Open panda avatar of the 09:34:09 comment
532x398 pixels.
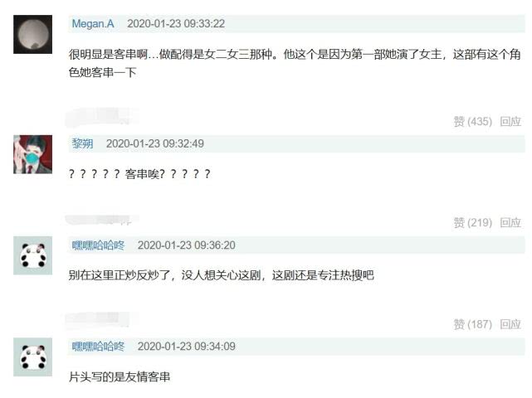[x=32, y=357]
